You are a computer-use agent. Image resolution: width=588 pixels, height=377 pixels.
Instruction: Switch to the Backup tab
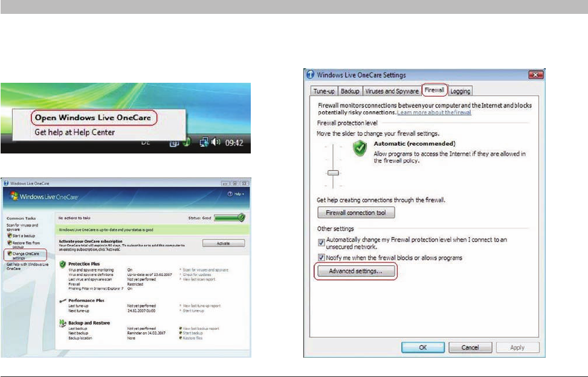pyautogui.click(x=350, y=91)
